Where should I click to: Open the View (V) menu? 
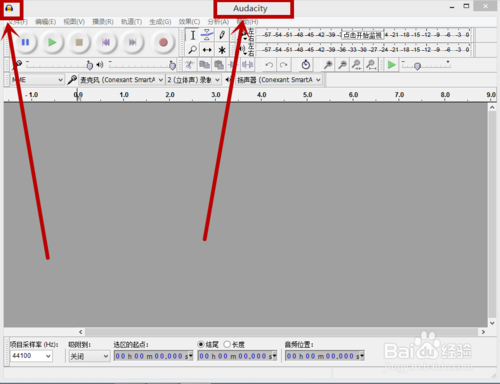click(x=74, y=22)
